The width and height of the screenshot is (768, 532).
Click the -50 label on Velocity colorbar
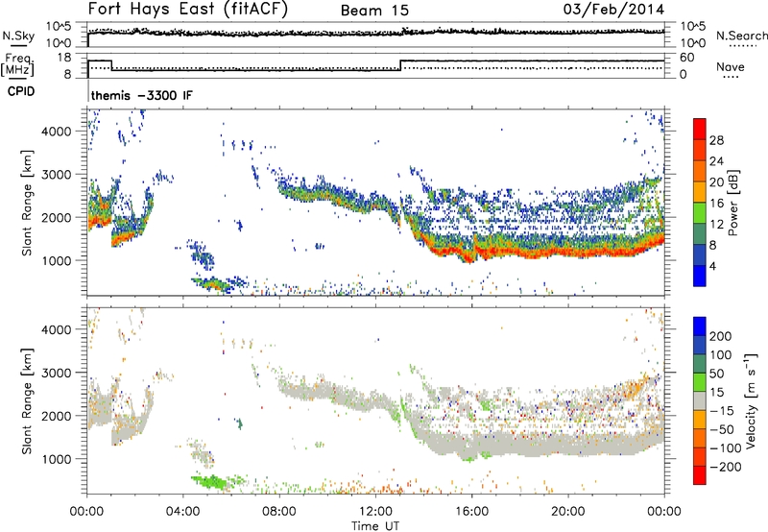[x=722, y=429]
